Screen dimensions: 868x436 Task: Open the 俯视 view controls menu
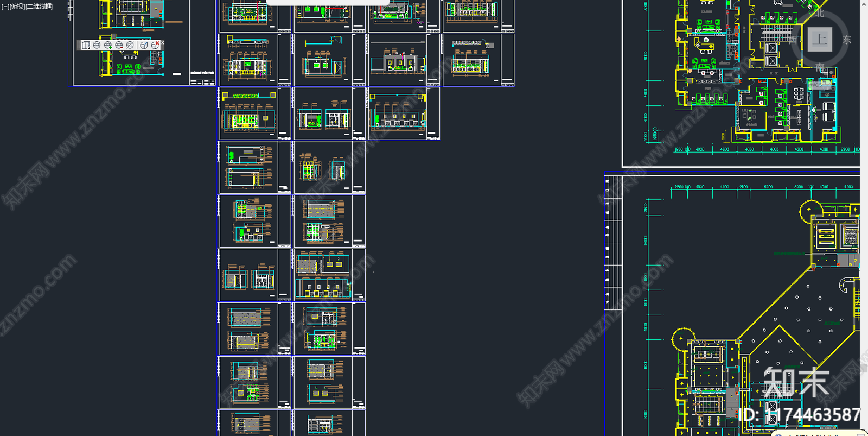18,7
